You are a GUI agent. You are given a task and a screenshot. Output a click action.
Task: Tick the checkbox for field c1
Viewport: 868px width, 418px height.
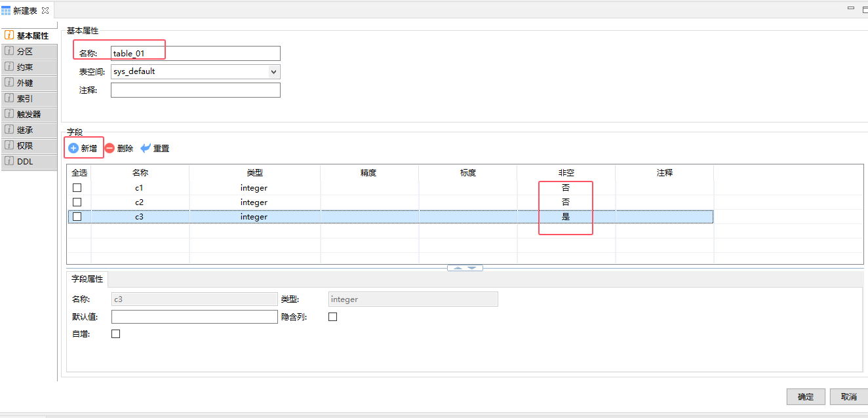coord(77,188)
